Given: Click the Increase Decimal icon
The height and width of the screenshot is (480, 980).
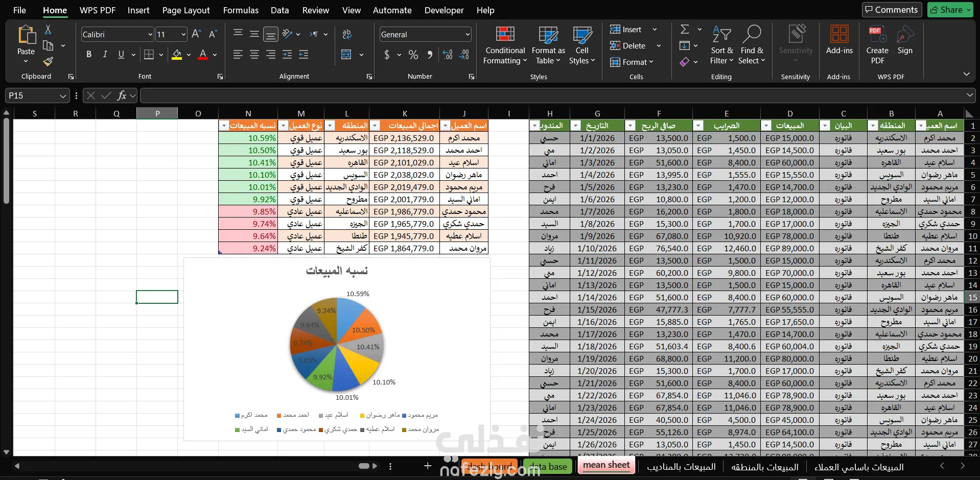Looking at the screenshot, I should coord(448,55).
